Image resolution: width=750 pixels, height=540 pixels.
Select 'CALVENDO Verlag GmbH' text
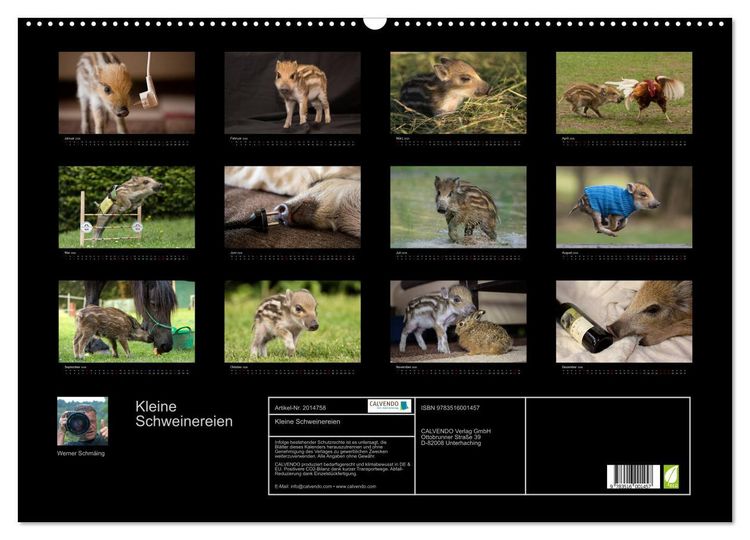(x=456, y=431)
